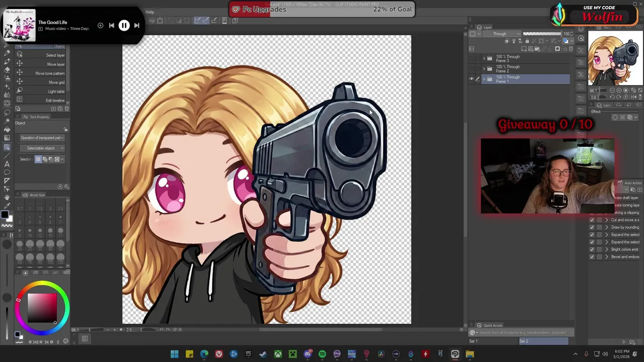Select the Auto select magic wand tool

(7, 121)
